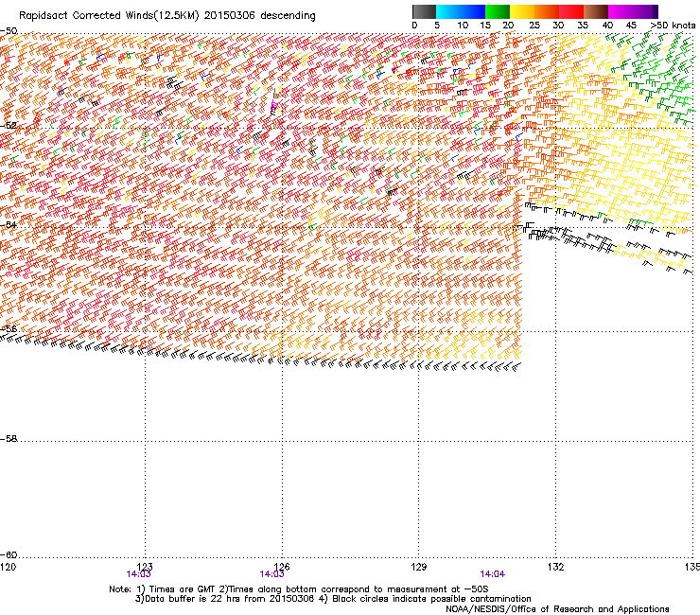
Task: Click the 123 longitude axis label
Action: point(145,567)
